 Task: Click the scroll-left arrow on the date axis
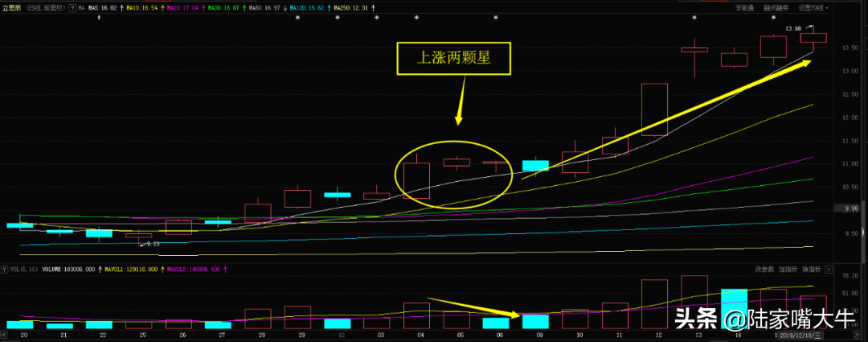point(3,336)
